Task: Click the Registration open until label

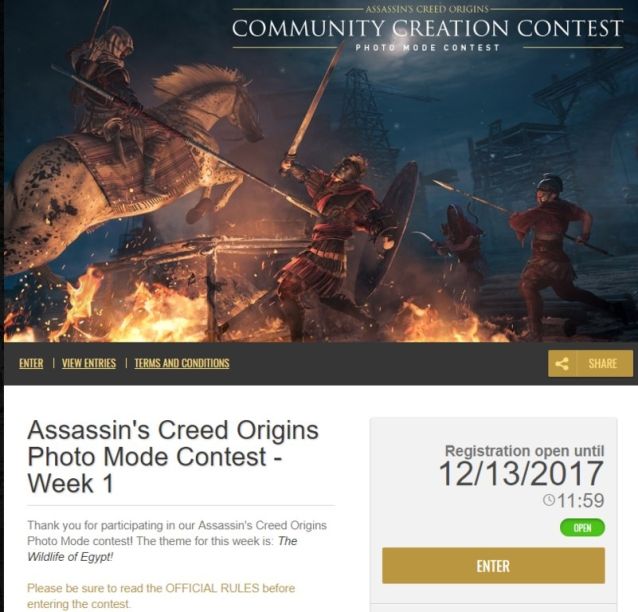Action: click(524, 451)
